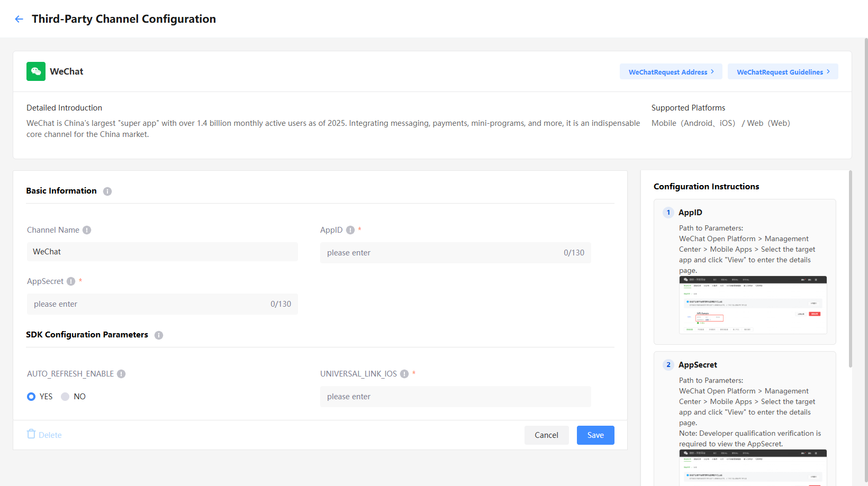Open the WeChatRequest Address link
The image size is (868, 486).
pyautogui.click(x=671, y=72)
